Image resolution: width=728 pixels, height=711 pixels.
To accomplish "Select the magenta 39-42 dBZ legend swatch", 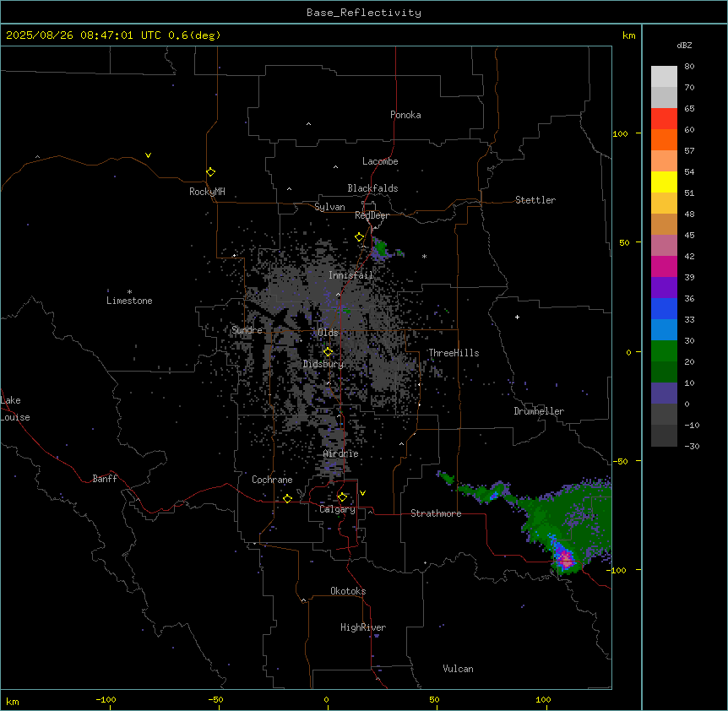I will [664, 266].
